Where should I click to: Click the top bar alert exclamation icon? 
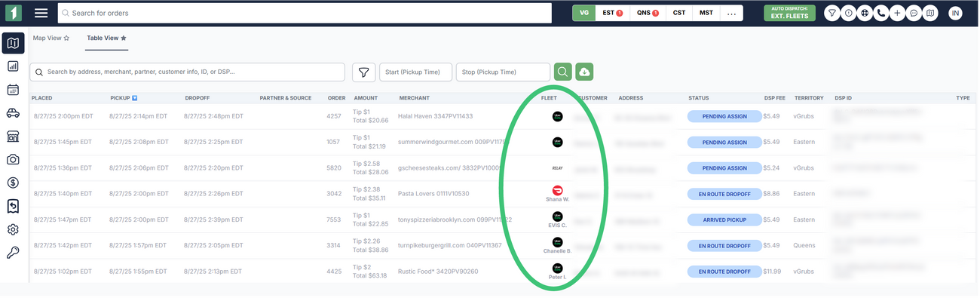coord(848,13)
